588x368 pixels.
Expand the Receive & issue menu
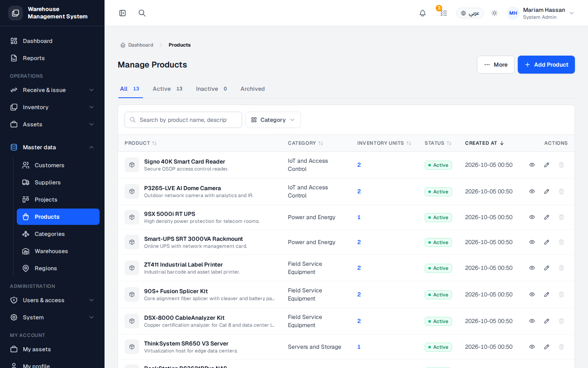click(52, 90)
